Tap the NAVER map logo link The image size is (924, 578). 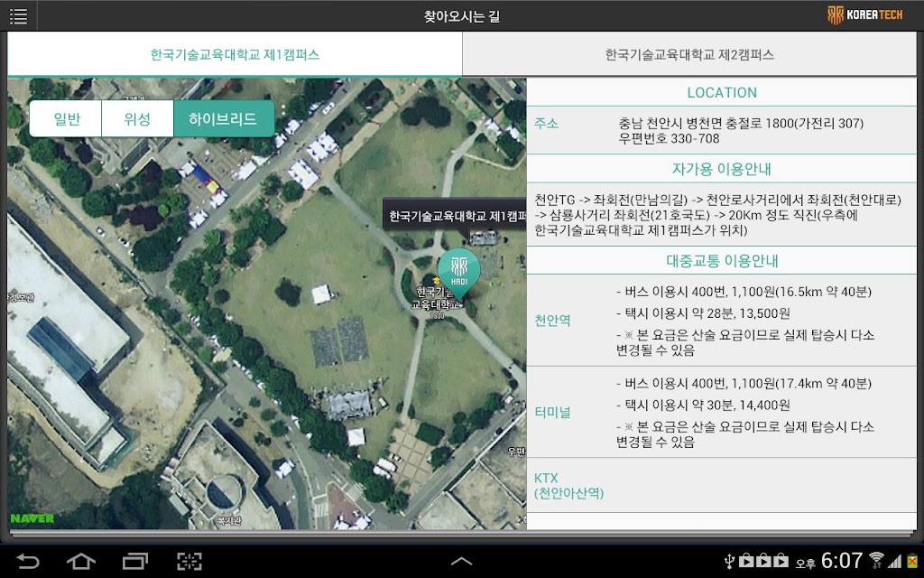32,518
